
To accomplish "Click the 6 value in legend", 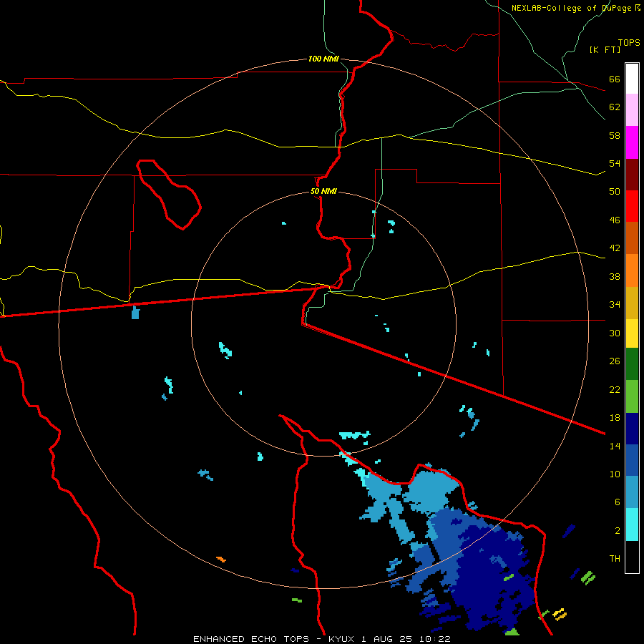I will click(x=618, y=502).
